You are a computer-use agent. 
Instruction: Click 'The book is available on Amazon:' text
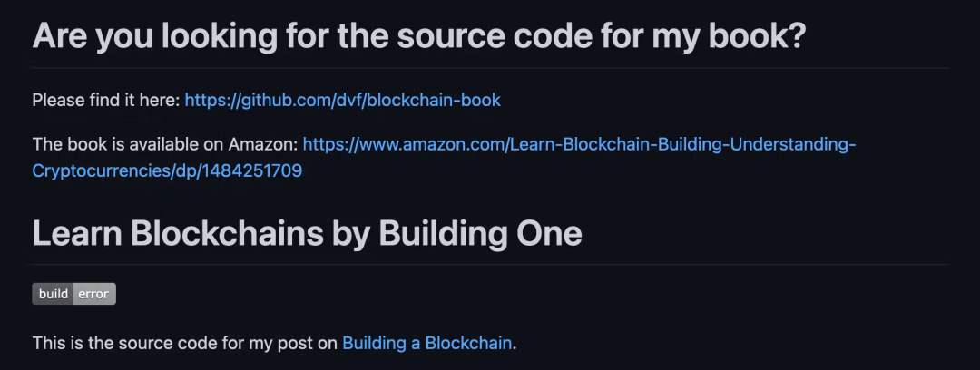(165, 144)
